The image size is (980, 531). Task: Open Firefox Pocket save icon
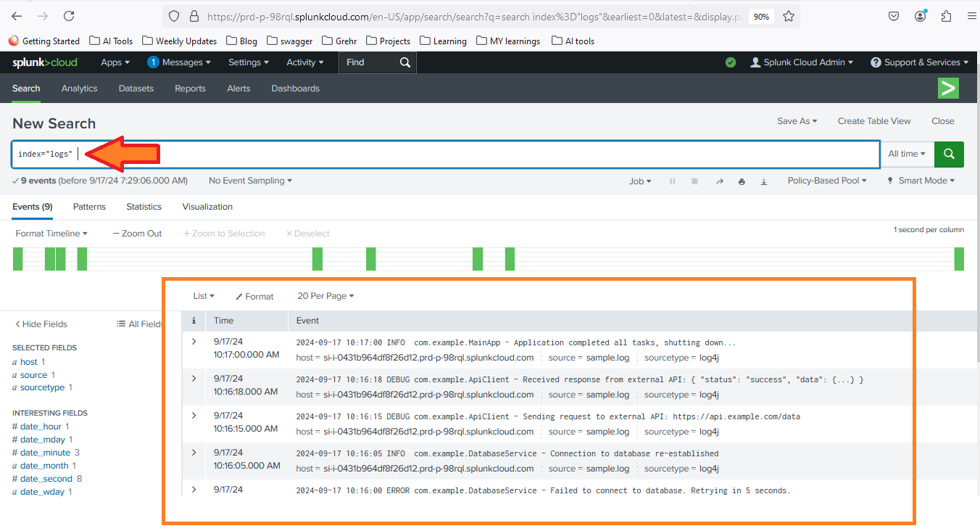[x=894, y=16]
